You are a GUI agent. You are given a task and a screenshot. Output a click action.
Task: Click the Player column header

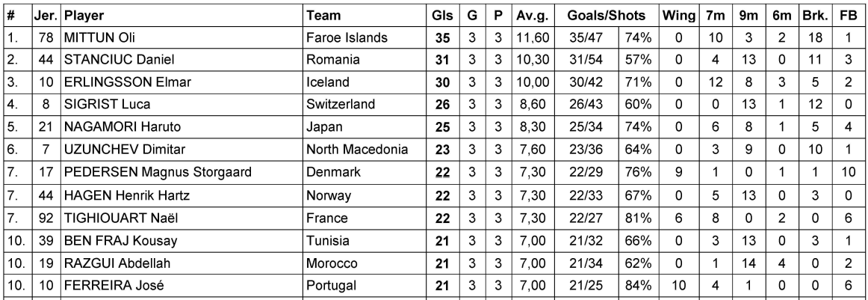click(84, 16)
